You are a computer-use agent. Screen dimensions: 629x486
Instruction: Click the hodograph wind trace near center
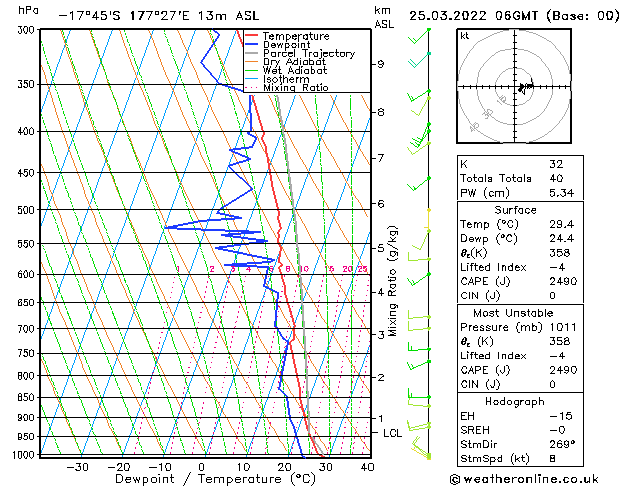pyautogui.click(x=526, y=87)
